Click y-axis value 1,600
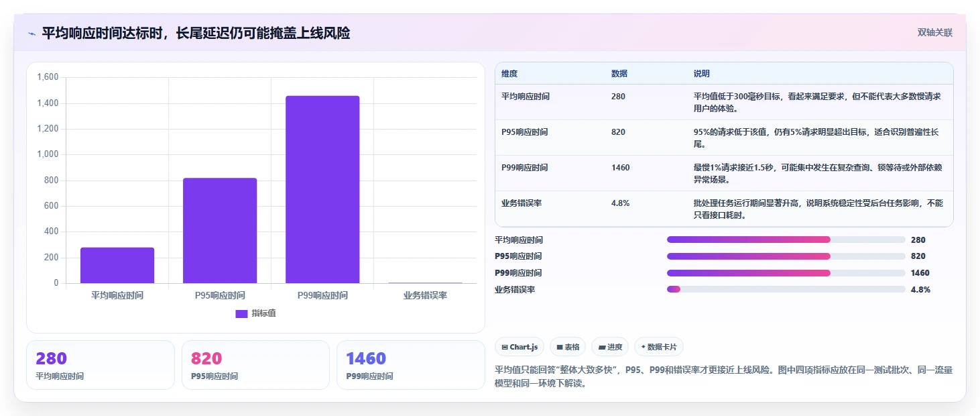The width and height of the screenshot is (980, 416). coord(48,77)
